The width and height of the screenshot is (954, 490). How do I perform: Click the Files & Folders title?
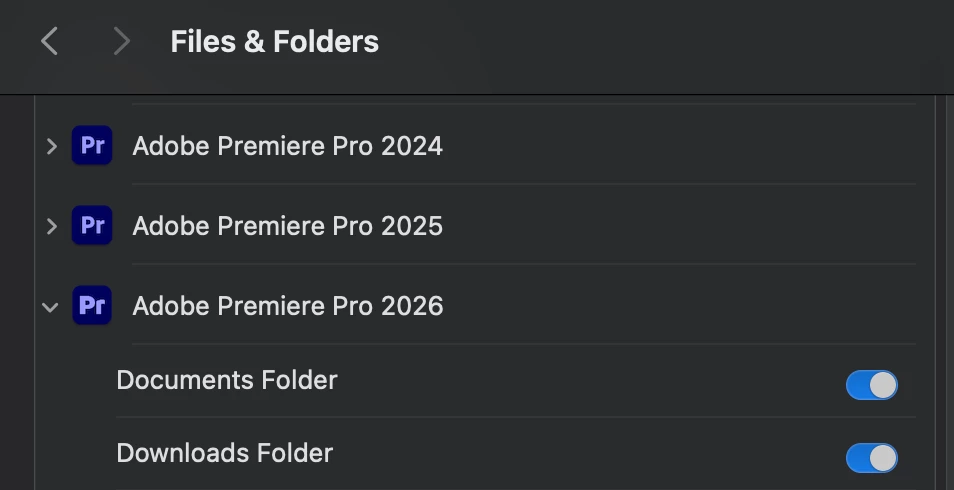coord(274,42)
